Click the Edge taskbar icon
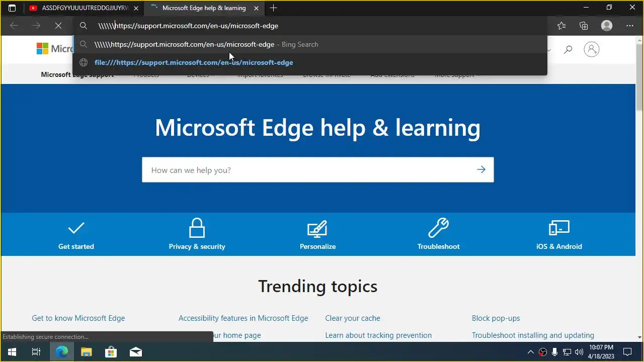 tap(61, 352)
